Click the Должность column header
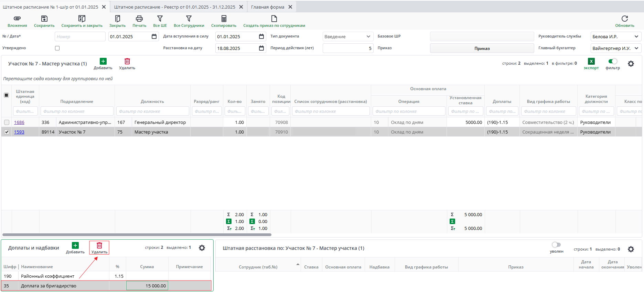Screen dimensions: 644x296 [x=152, y=102]
